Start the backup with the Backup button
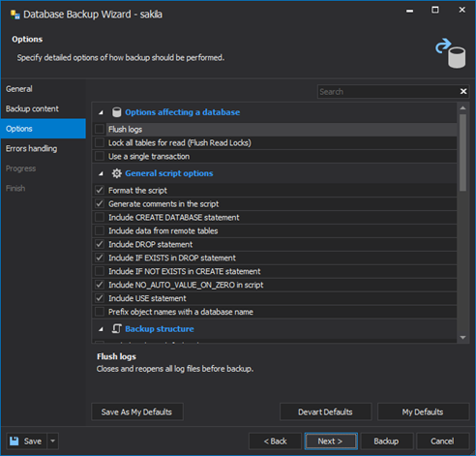476x456 pixels. [387, 441]
